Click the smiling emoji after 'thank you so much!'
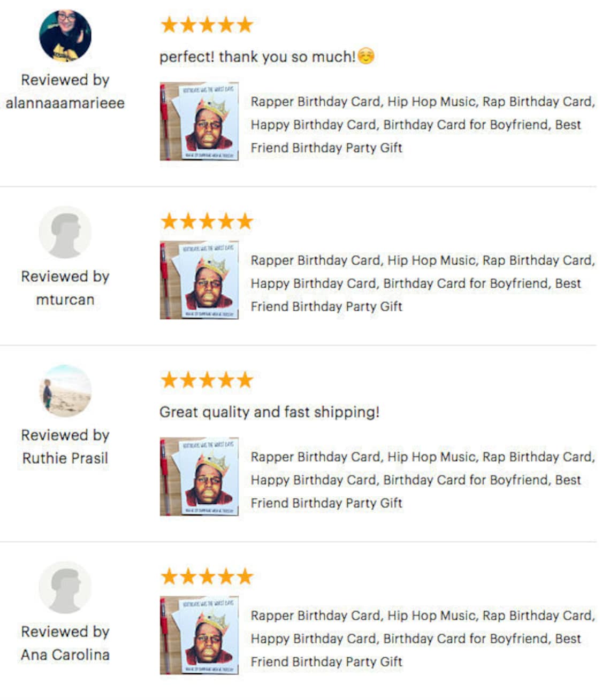The height and width of the screenshot is (700, 610). pos(366,56)
